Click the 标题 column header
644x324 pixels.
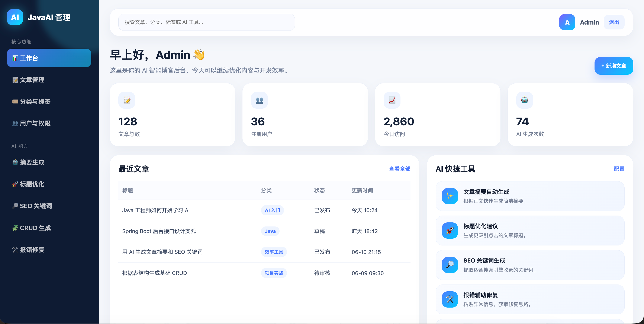[x=128, y=190]
